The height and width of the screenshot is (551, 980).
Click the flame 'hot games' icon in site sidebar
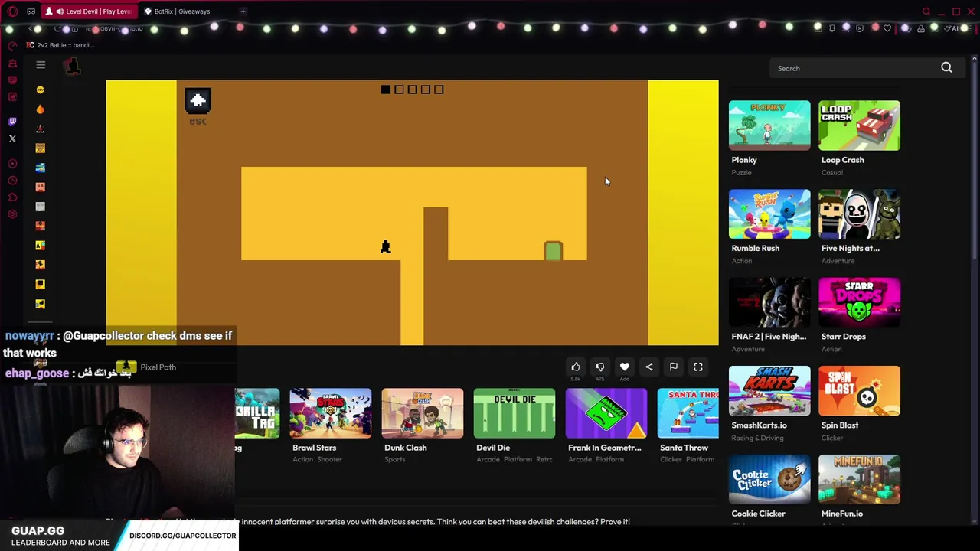pos(41,109)
